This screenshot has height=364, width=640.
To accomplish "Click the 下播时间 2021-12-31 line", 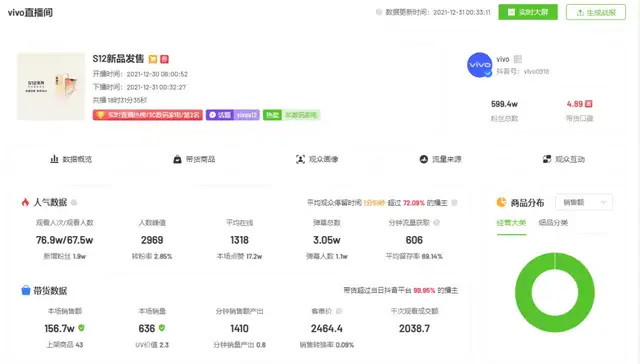I will tap(139, 87).
